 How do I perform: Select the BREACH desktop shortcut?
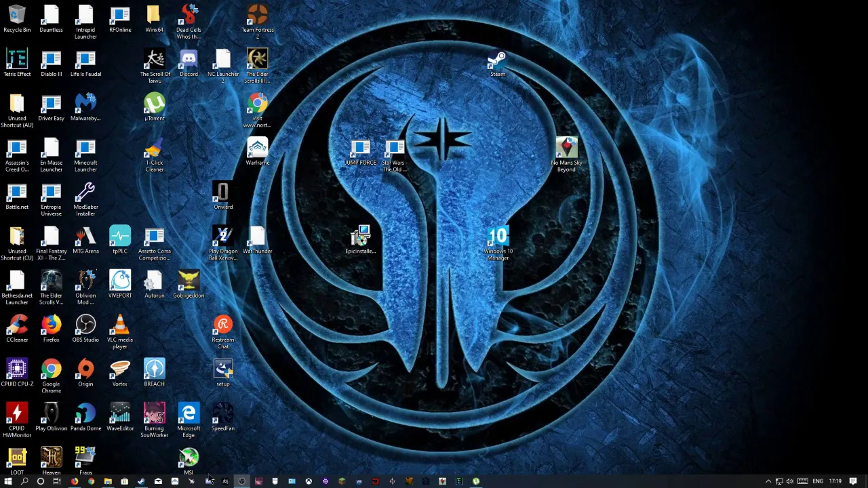(x=154, y=373)
